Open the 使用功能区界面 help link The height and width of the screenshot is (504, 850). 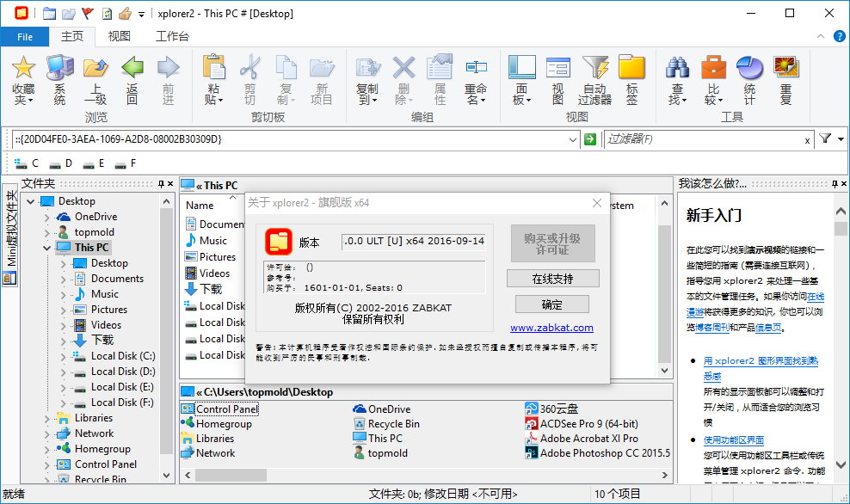click(x=734, y=440)
